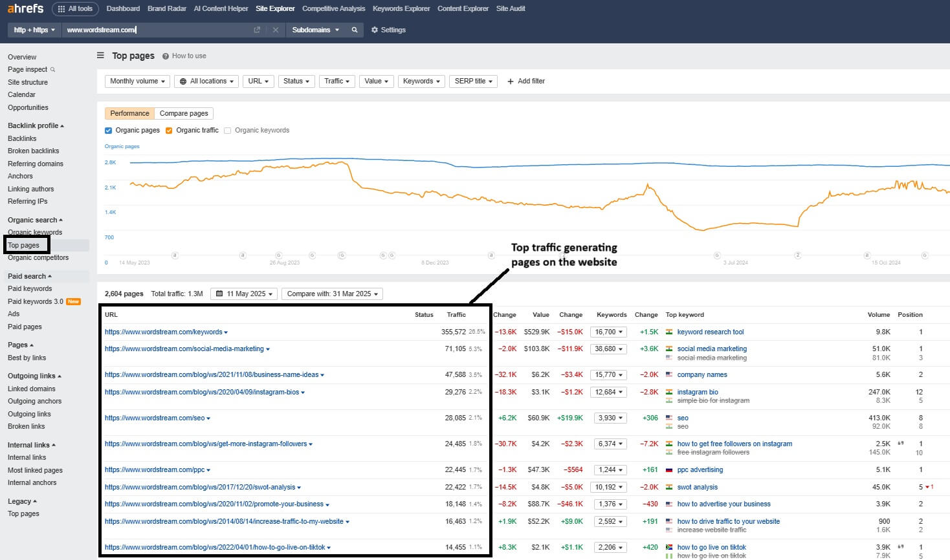Toggle the Organic traffic checkbox
This screenshot has height=560, width=950.
pyautogui.click(x=169, y=131)
